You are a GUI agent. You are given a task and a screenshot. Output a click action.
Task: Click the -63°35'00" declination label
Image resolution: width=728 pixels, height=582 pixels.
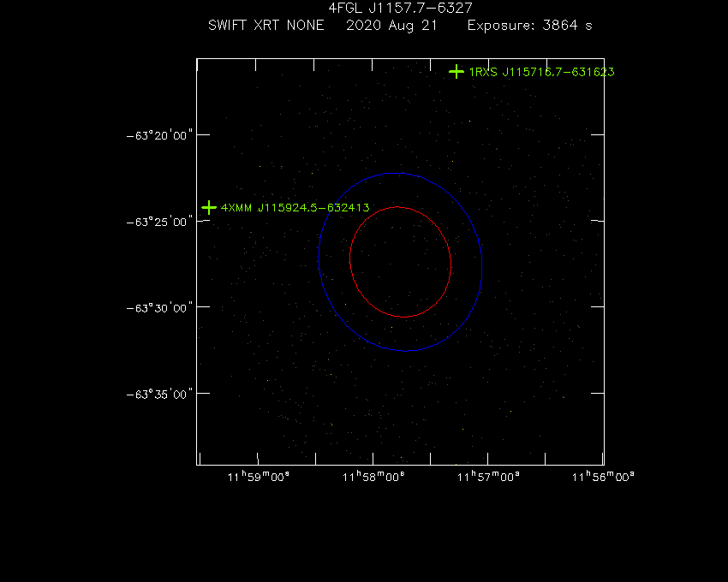tap(159, 395)
